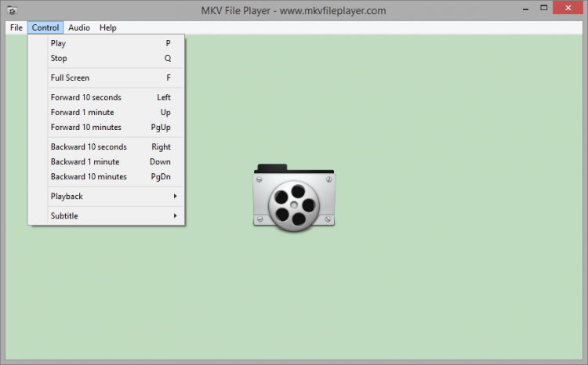Select Forward 10 seconds

pyautogui.click(x=106, y=97)
